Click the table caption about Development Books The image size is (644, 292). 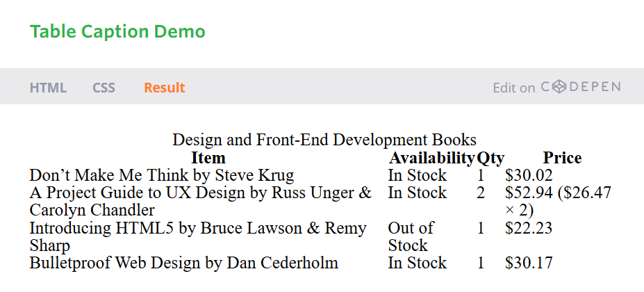324,140
